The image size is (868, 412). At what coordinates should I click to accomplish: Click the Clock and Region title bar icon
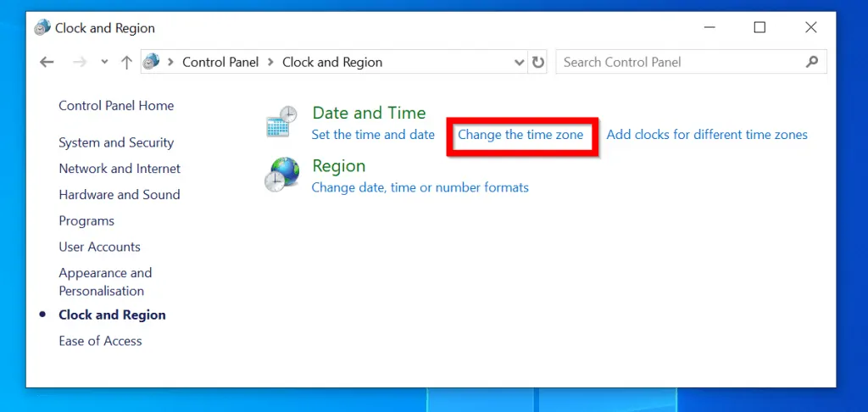42,28
